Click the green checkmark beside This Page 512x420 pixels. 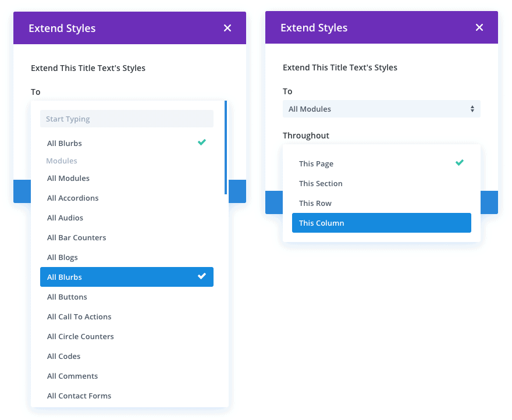point(460,163)
